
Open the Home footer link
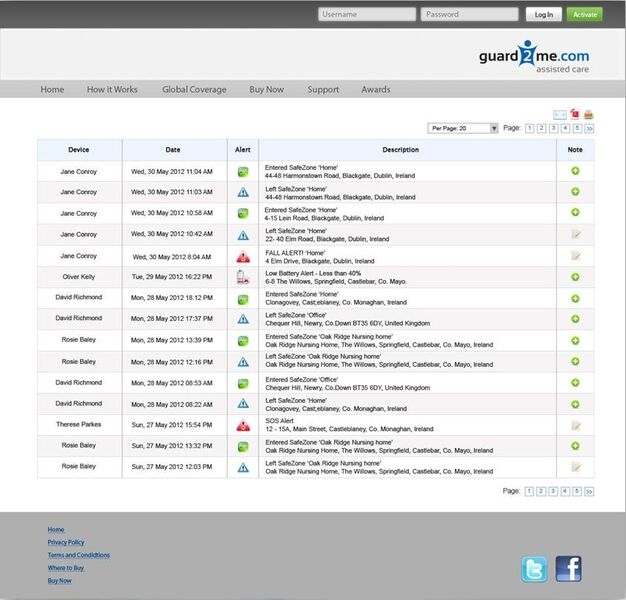click(56, 530)
